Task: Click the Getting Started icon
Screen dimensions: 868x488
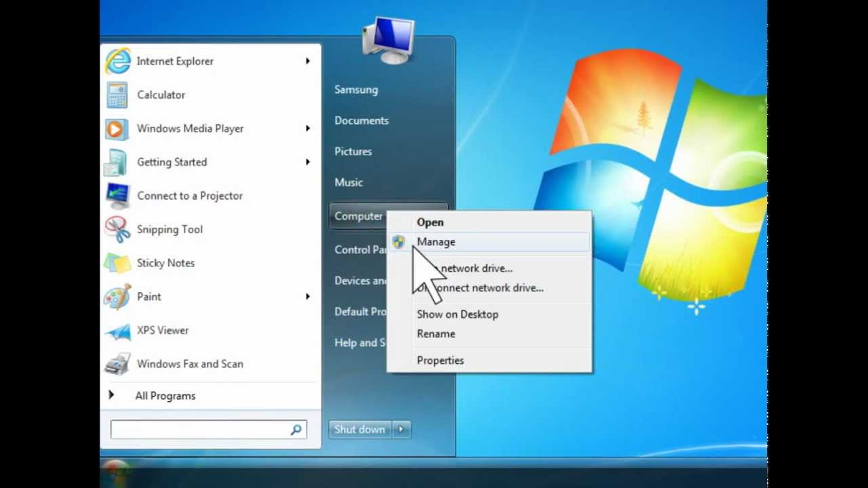Action: pyautogui.click(x=116, y=162)
